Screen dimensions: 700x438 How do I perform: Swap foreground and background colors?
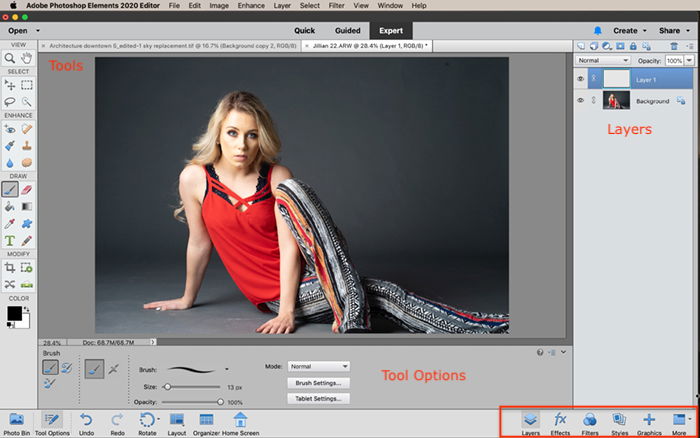[x=27, y=309]
